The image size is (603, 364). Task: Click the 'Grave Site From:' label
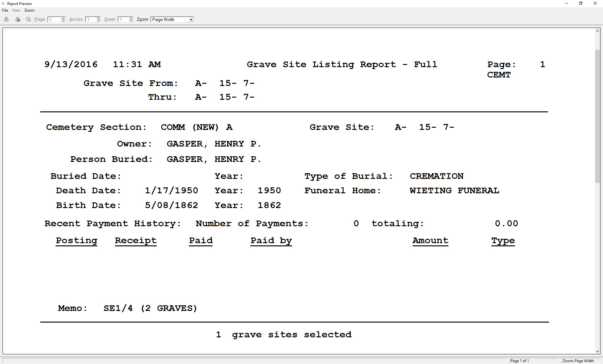pos(131,83)
